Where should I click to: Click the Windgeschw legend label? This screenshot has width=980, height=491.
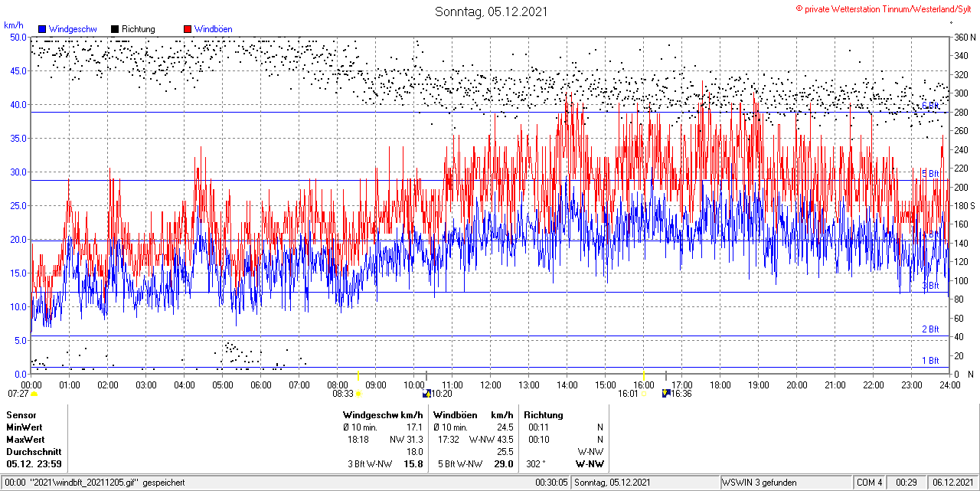[73, 29]
